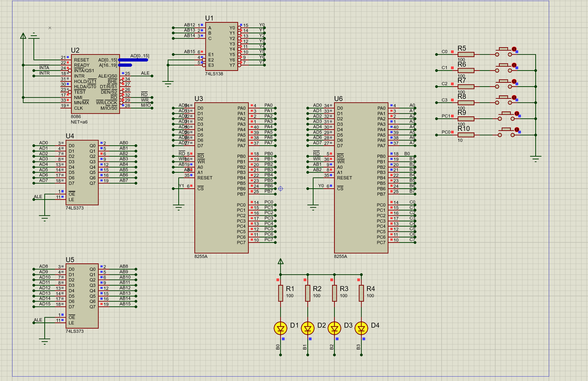
Task: Click the red actuator on R8's push button
Action: [x=514, y=98]
